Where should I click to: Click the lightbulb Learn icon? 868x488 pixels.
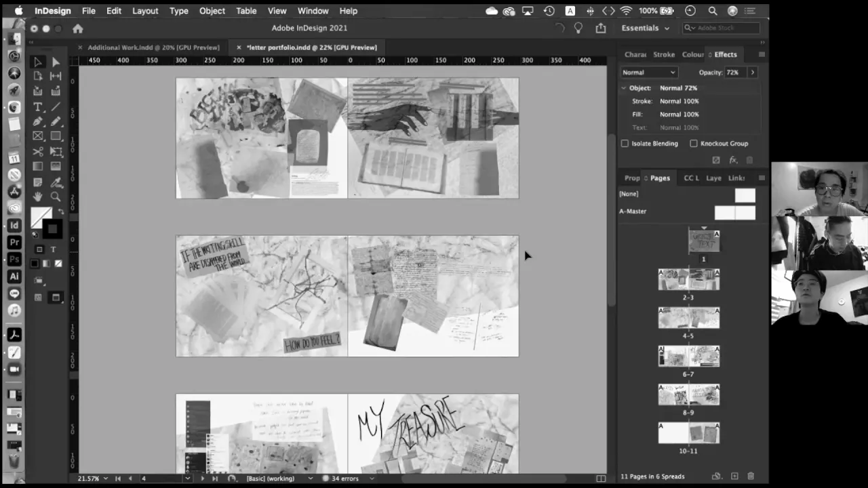578,28
